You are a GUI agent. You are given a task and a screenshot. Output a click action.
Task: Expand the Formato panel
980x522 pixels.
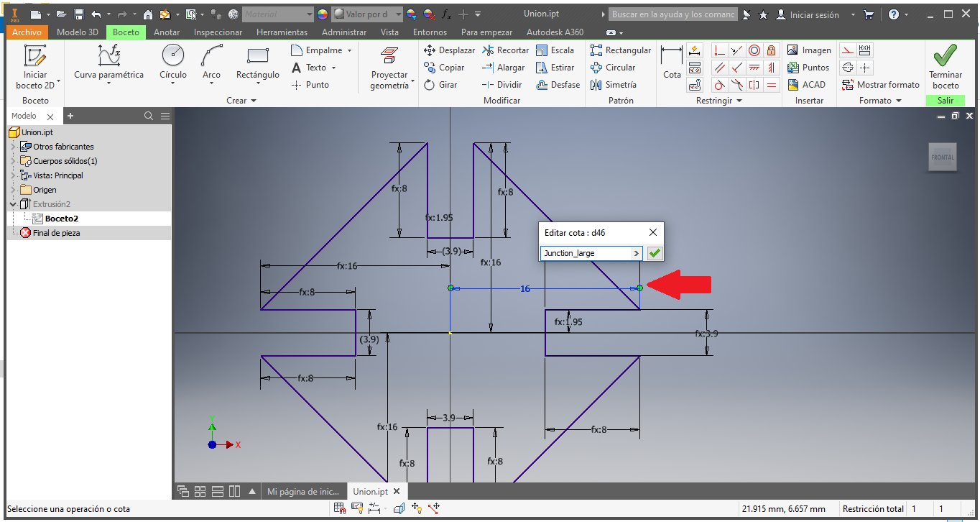(880, 101)
